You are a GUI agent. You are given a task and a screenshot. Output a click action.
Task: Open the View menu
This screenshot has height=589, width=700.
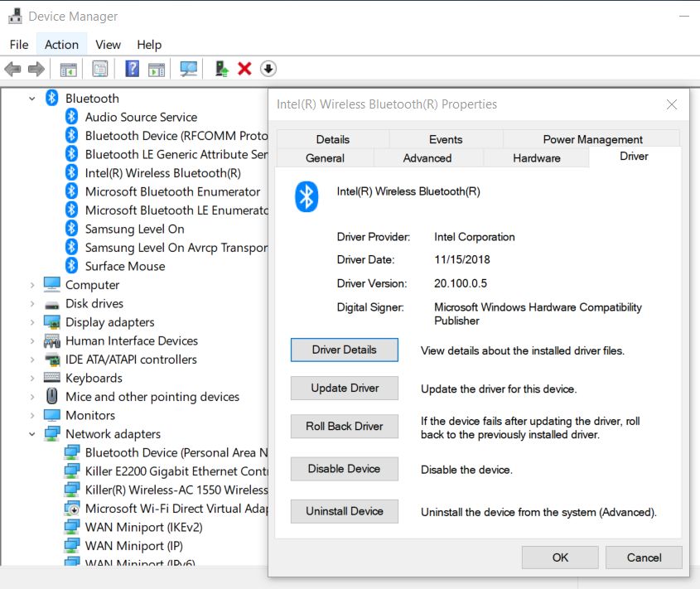(108, 45)
